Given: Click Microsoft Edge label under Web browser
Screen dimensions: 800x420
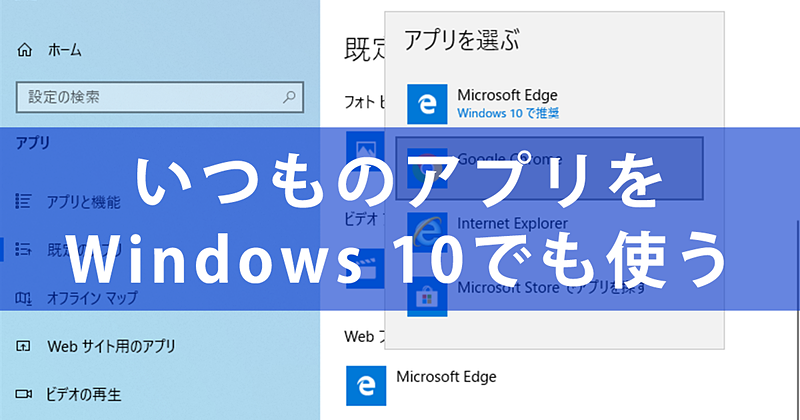Looking at the screenshot, I should (446, 377).
